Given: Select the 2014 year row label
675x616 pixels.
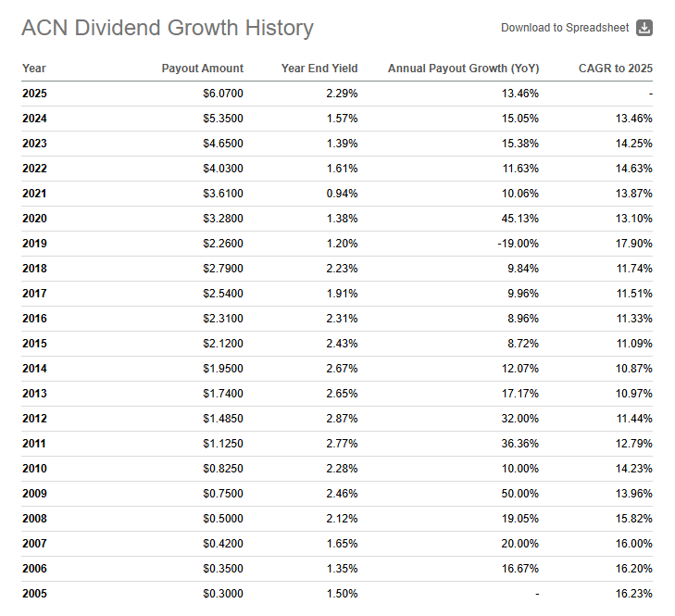Looking at the screenshot, I should [x=34, y=369].
